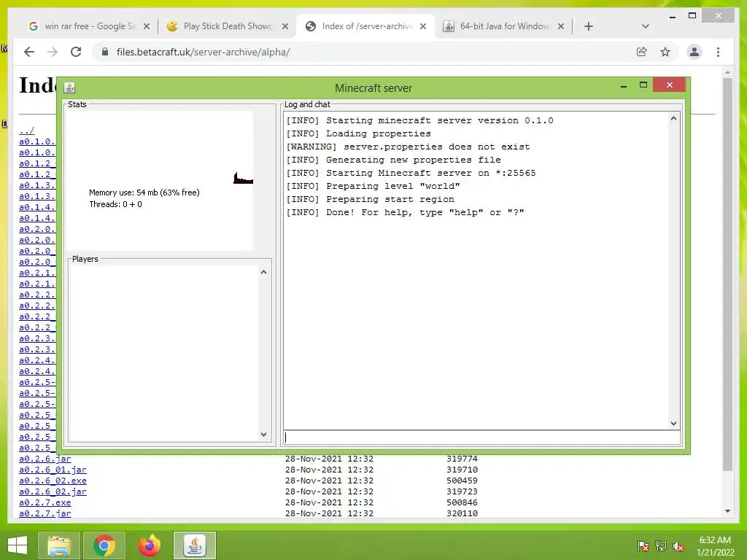Download the a0.2.6.jar link
The height and width of the screenshot is (560, 747).
[x=44, y=459]
